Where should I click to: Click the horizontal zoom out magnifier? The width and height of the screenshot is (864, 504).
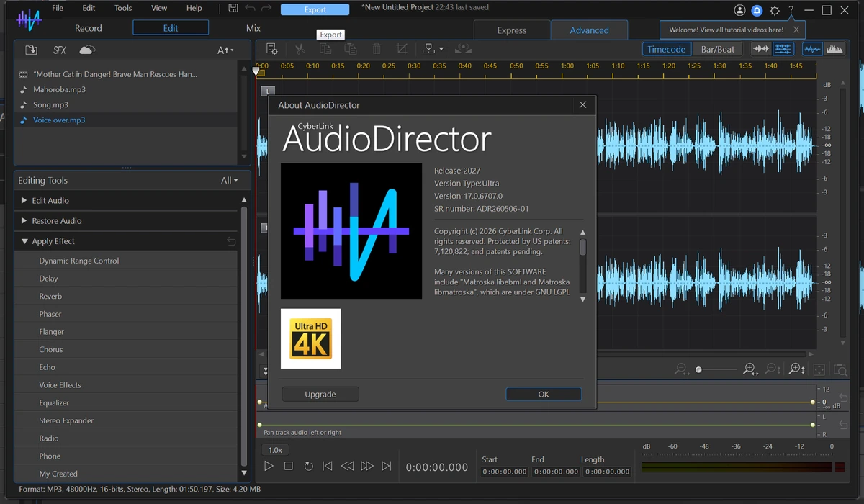(681, 369)
